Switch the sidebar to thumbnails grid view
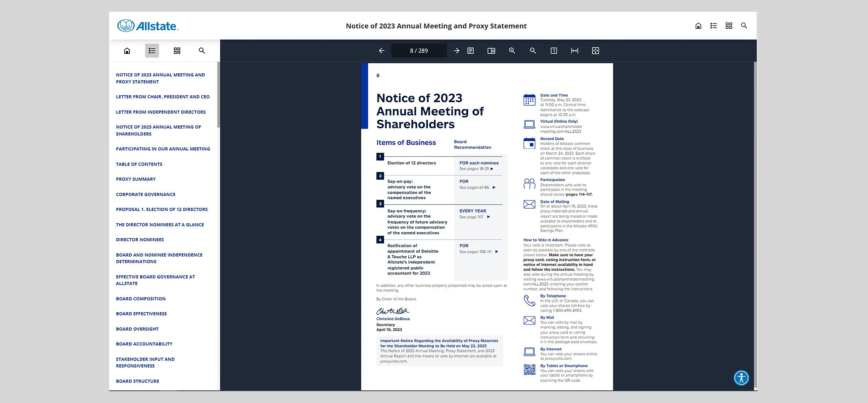The width and height of the screenshot is (868, 403). click(177, 51)
